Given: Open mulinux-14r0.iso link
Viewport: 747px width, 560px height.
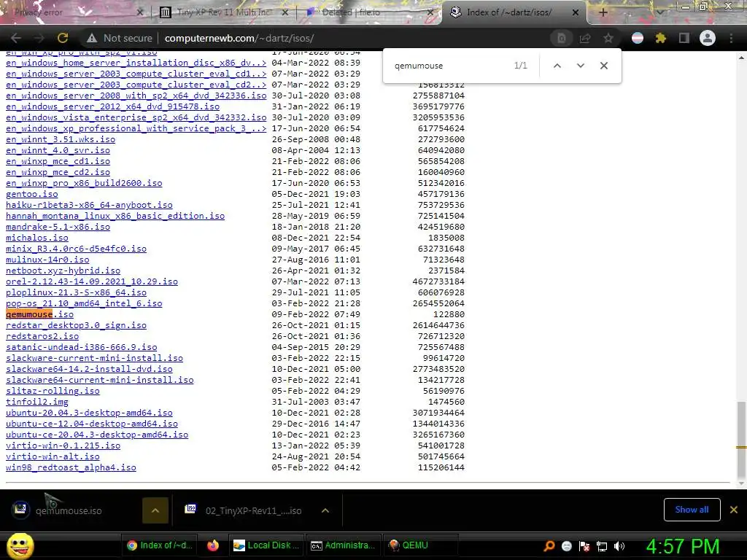Looking at the screenshot, I should pyautogui.click(x=47, y=260).
